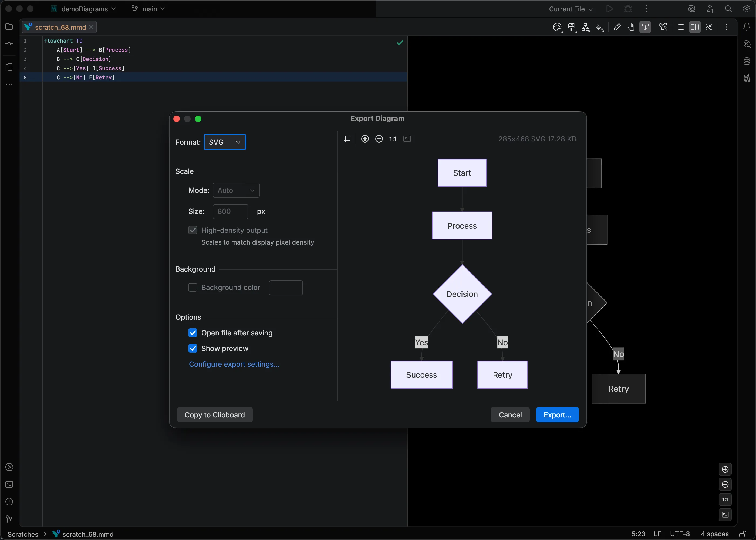Toggle read-only lock icon in status bar
756x540 pixels.
tap(742, 534)
